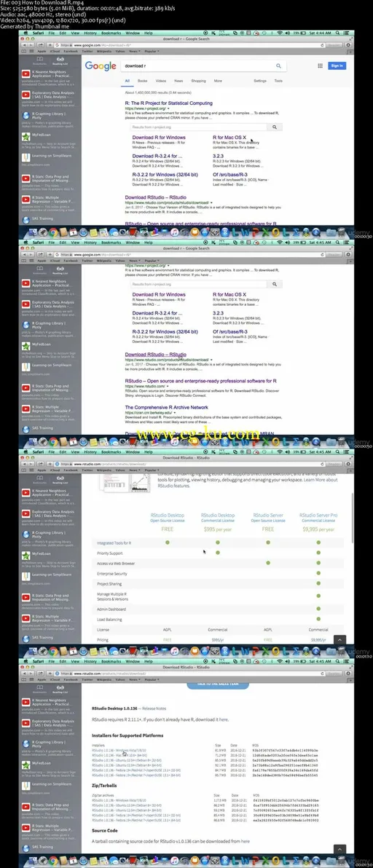Open the Settings menu under Google search

click(260, 81)
